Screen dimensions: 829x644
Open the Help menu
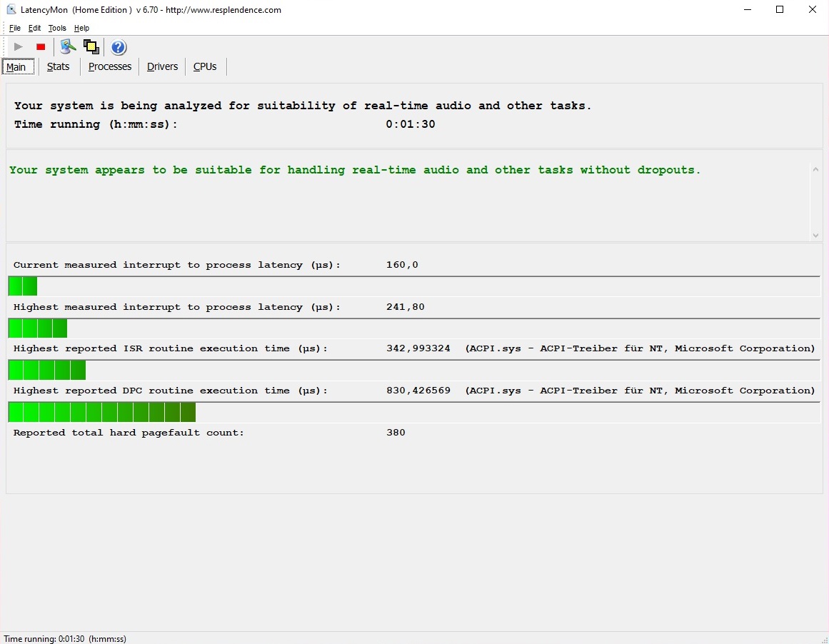81,28
